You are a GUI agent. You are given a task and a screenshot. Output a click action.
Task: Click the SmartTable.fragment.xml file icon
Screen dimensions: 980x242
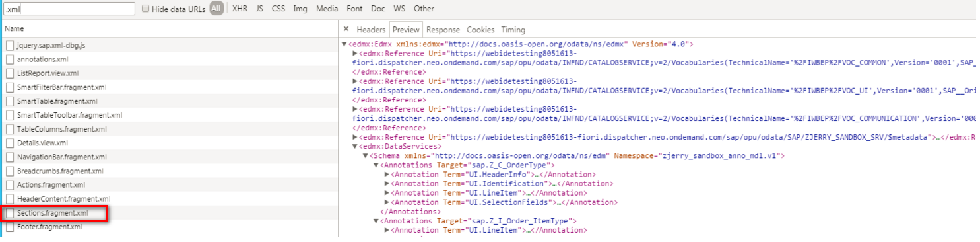click(x=10, y=101)
